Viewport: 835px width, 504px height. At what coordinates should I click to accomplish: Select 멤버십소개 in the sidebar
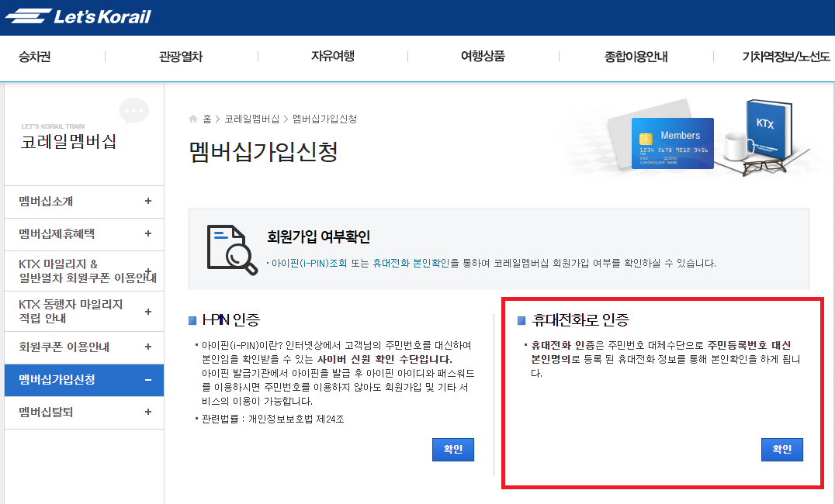46,201
